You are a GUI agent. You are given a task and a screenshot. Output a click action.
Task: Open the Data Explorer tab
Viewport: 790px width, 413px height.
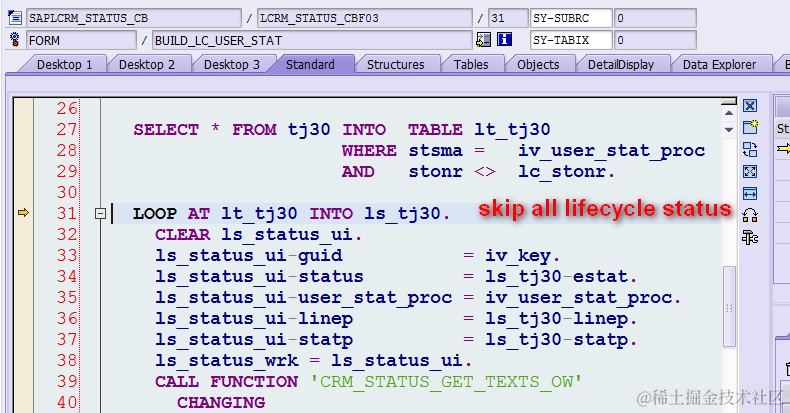click(x=719, y=64)
